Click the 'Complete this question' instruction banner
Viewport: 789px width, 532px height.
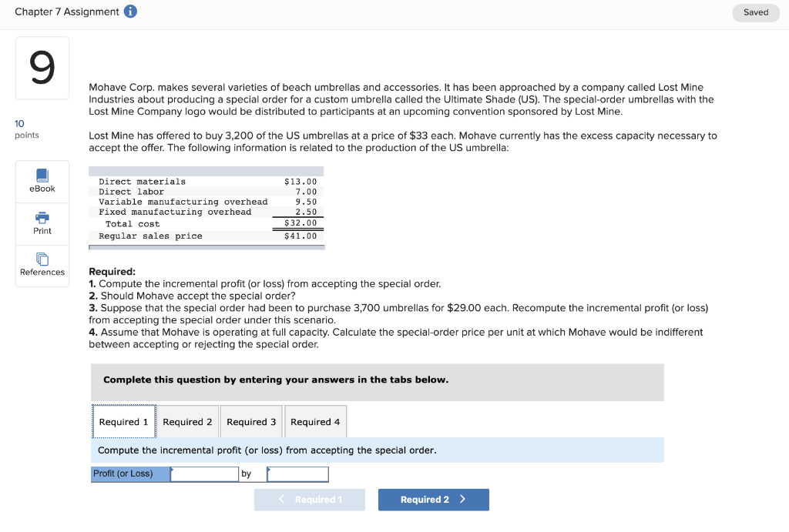(x=377, y=382)
